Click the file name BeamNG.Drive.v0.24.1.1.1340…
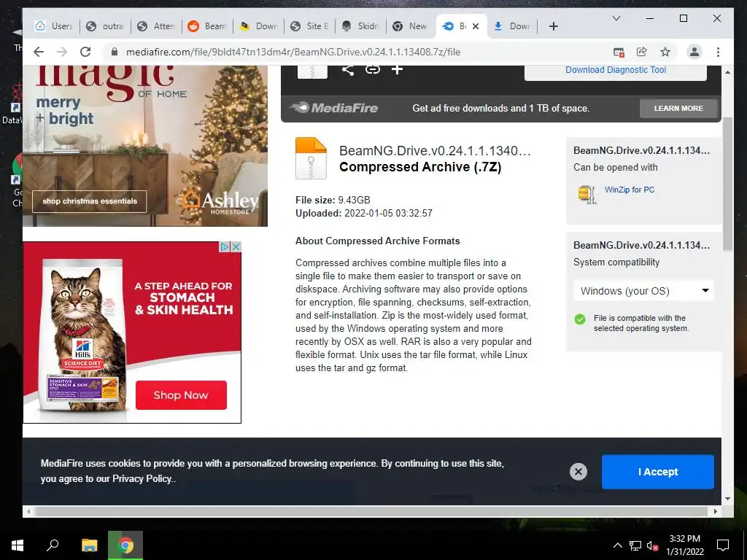Image resolution: width=747 pixels, height=560 pixels. (x=435, y=150)
